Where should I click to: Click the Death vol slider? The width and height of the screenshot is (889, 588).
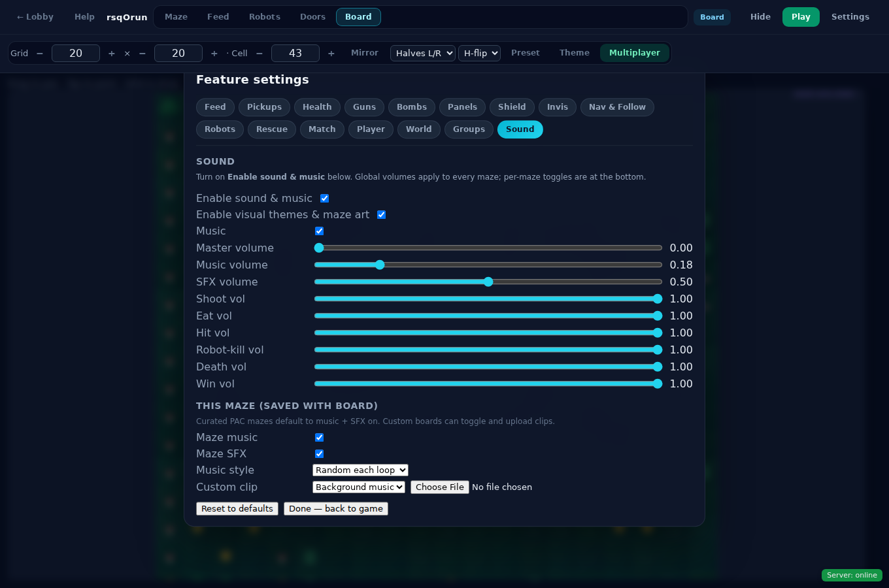[x=488, y=367]
